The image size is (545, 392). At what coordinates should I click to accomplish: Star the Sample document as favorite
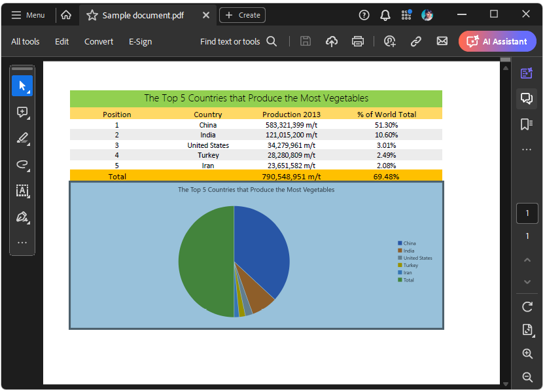coord(91,14)
